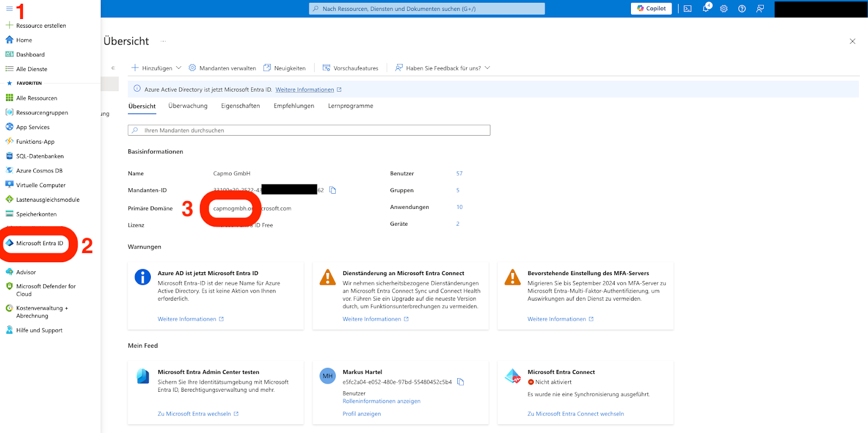The height and width of the screenshot is (433, 868).
Task: Close the Übersicht blade
Action: pos(852,41)
